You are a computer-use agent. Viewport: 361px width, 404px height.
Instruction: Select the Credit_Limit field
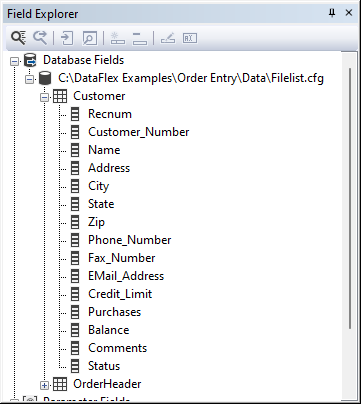(x=120, y=294)
